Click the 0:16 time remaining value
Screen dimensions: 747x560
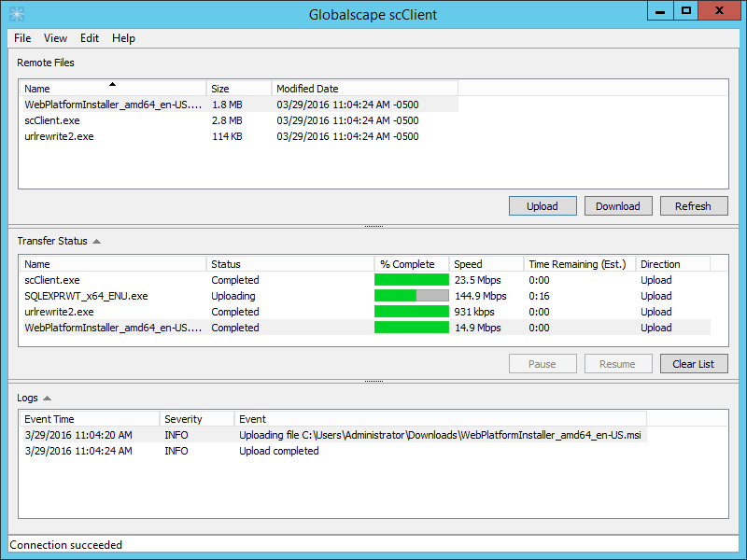click(x=540, y=296)
